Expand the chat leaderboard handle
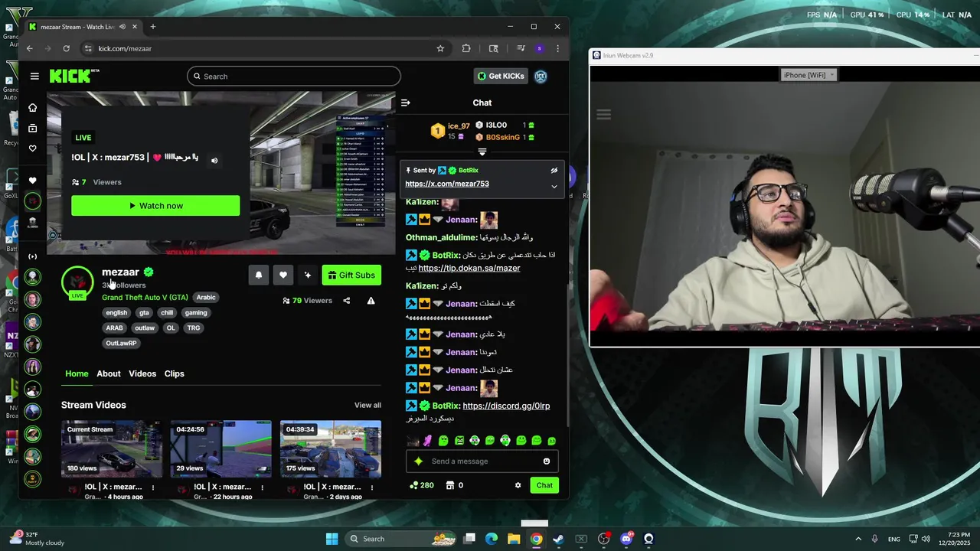 (x=482, y=152)
